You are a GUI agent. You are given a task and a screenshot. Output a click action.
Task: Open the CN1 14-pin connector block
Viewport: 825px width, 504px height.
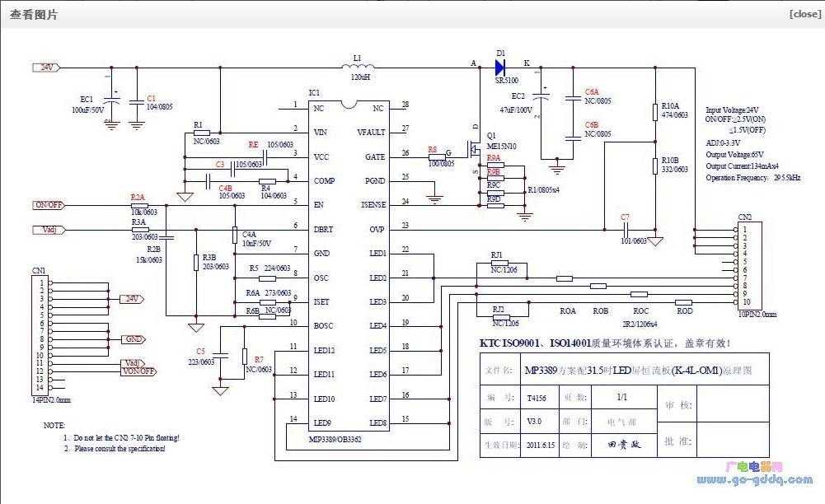coord(41,331)
